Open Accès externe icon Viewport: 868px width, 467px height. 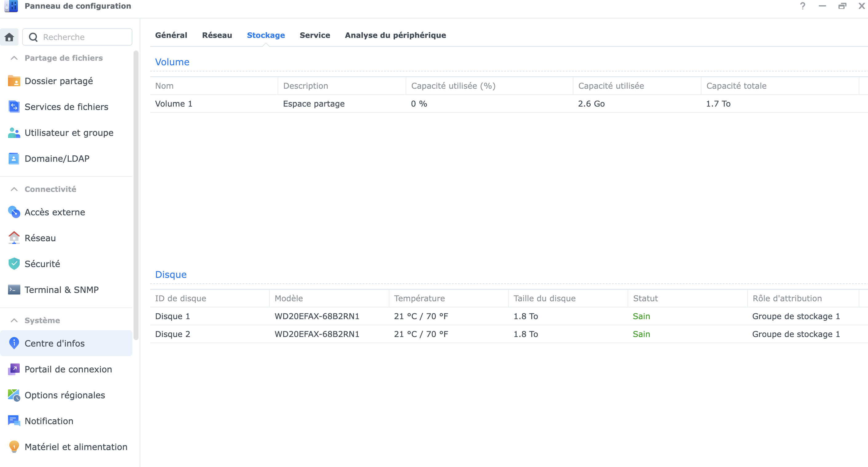pos(14,212)
